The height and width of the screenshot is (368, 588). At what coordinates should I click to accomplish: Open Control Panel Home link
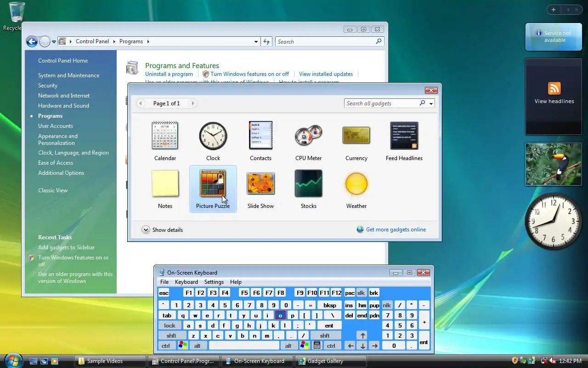click(x=63, y=61)
